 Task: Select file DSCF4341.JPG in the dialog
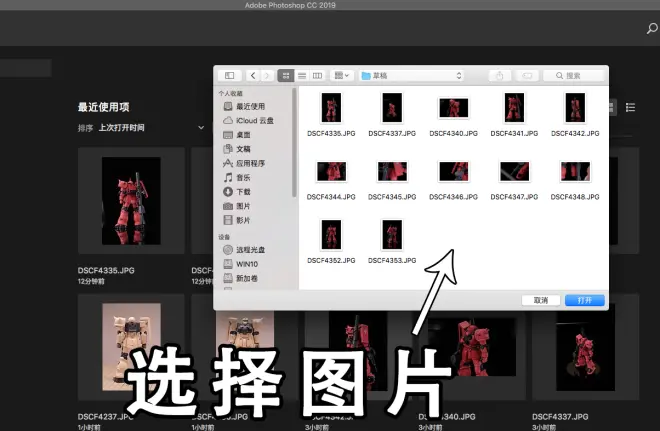[x=514, y=114]
